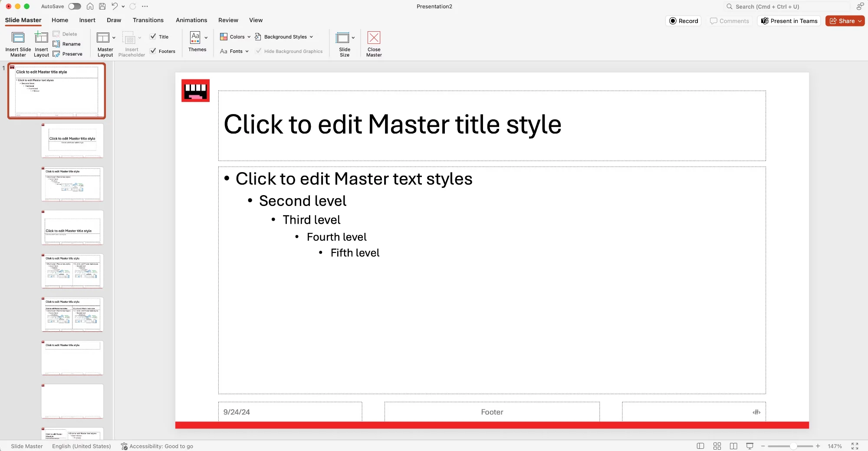
Task: Uncheck the Footers checkbox
Action: [153, 51]
